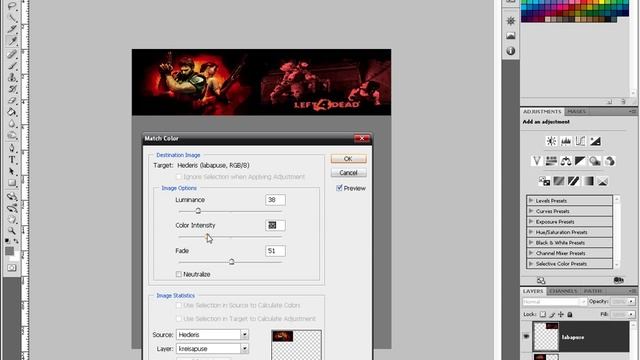Add an Invert adjustment
Viewport: 640px width, 360px height.
[544, 181]
